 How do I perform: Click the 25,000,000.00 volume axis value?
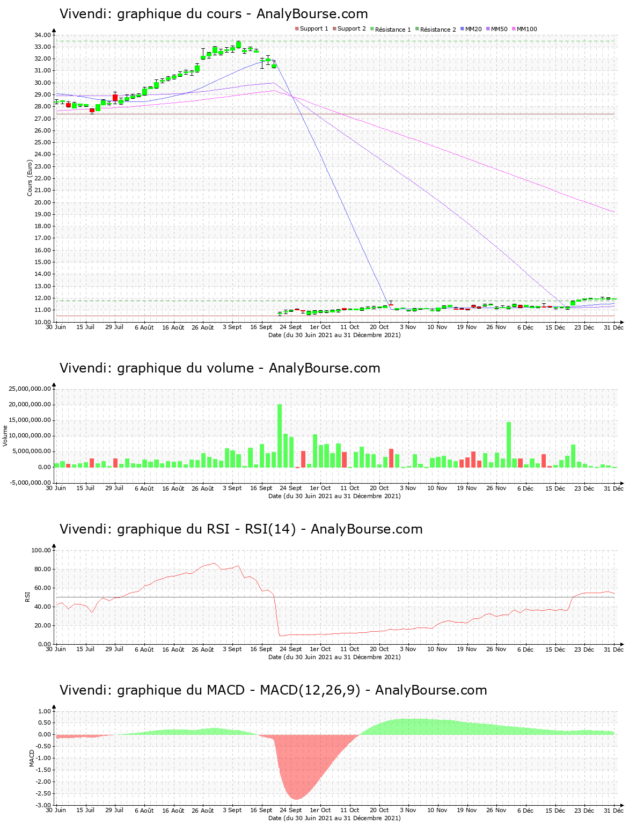pyautogui.click(x=30, y=389)
